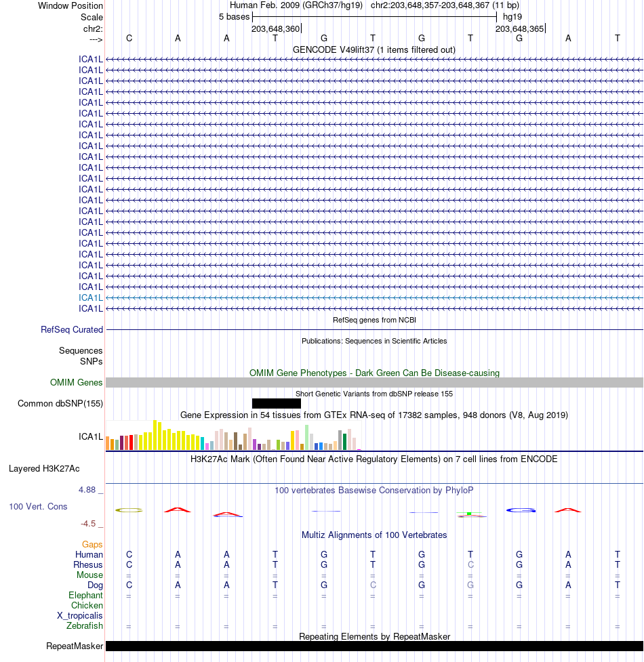The height and width of the screenshot is (662, 644).
Task: Click the '5 bases' scale bar label
Action: point(235,17)
